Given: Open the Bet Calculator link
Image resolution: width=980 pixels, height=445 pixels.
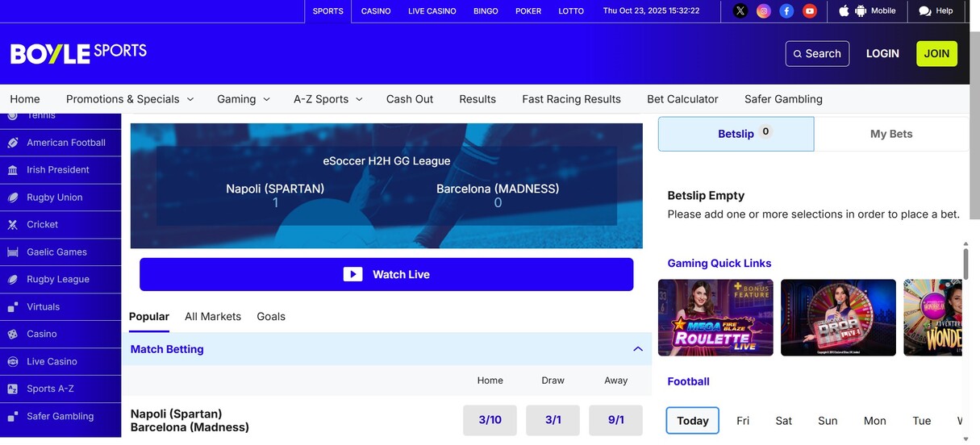Looking at the screenshot, I should click(682, 99).
